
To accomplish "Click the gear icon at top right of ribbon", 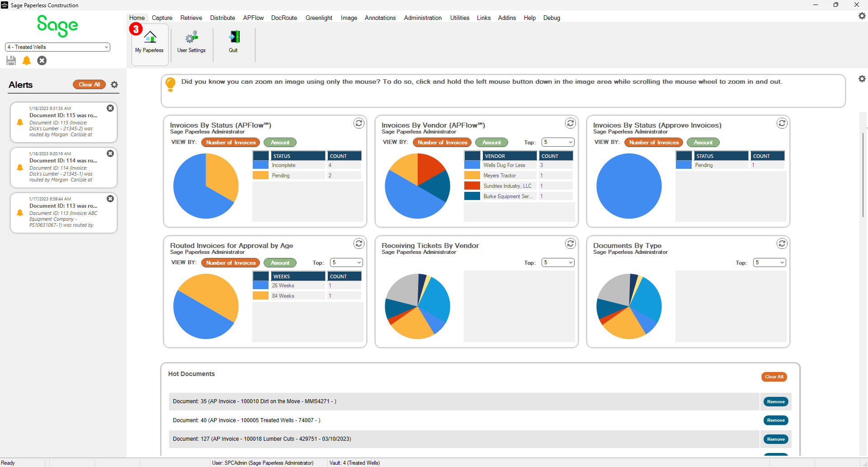I will (862, 16).
